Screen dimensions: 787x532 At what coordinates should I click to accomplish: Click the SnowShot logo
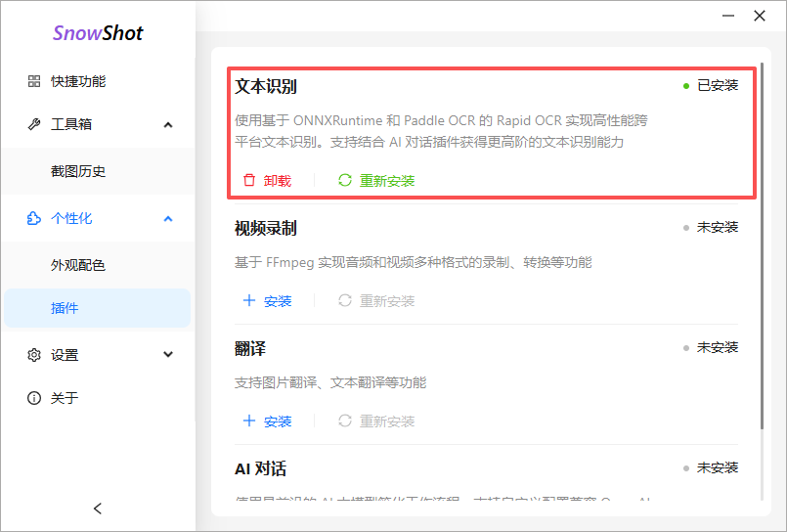[x=98, y=33]
